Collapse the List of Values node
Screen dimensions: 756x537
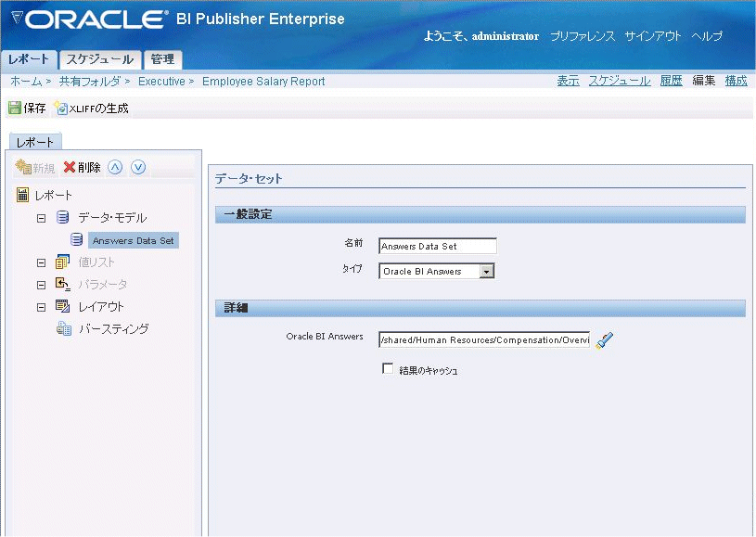click(42, 262)
